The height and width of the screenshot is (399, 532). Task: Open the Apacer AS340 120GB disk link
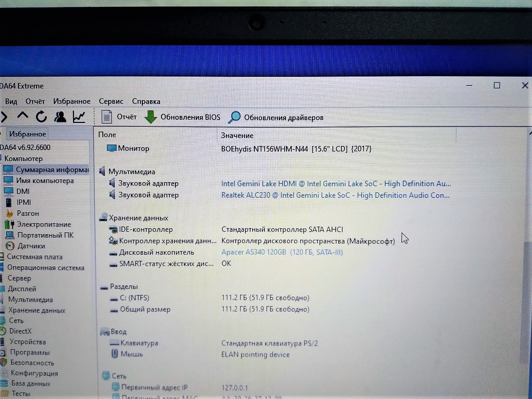click(x=282, y=252)
